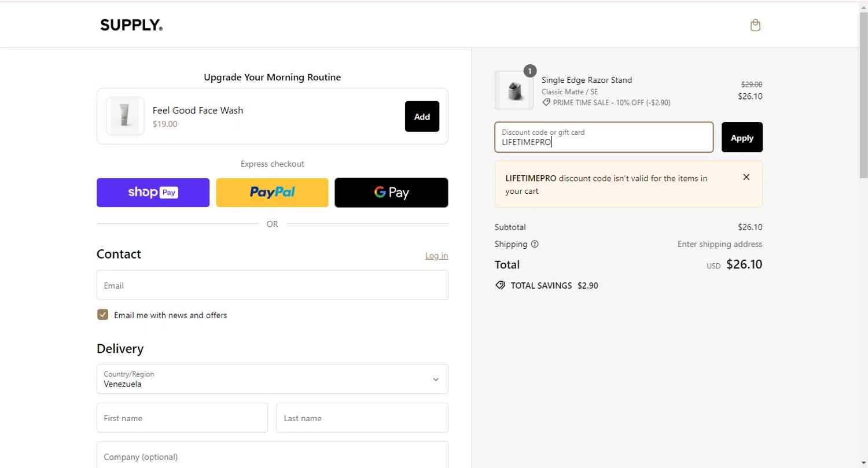Click the Feel Good Face Wash thumbnail
This screenshot has height=468, width=868.
coord(125,116)
